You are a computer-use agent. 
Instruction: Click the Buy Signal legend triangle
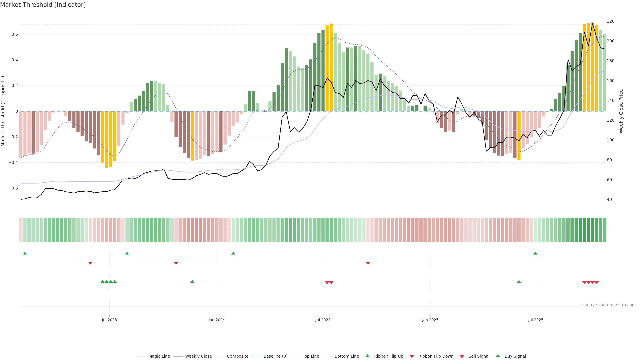click(x=498, y=356)
